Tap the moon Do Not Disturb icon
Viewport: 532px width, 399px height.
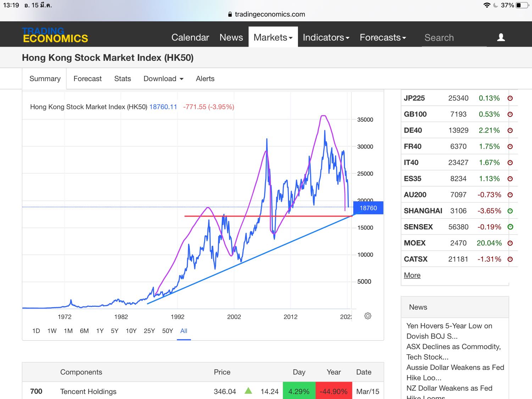[x=495, y=5]
